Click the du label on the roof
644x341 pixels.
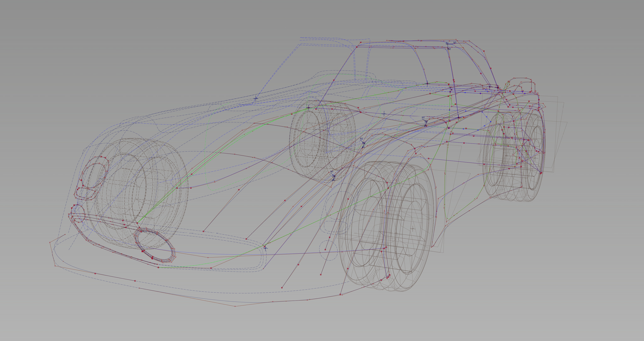[x=447, y=43]
